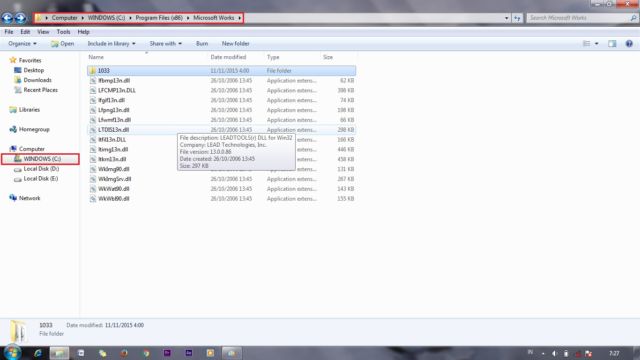Click the refresh button beside address bar

coord(517,18)
